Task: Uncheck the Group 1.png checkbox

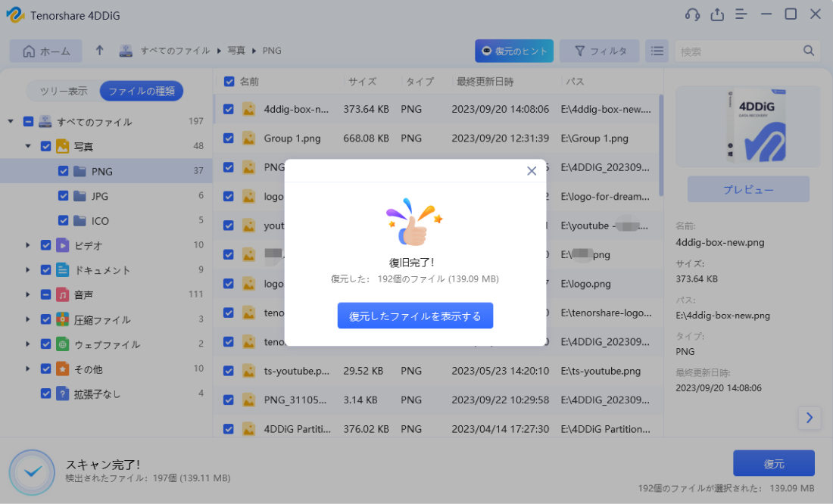Action: pyautogui.click(x=229, y=138)
